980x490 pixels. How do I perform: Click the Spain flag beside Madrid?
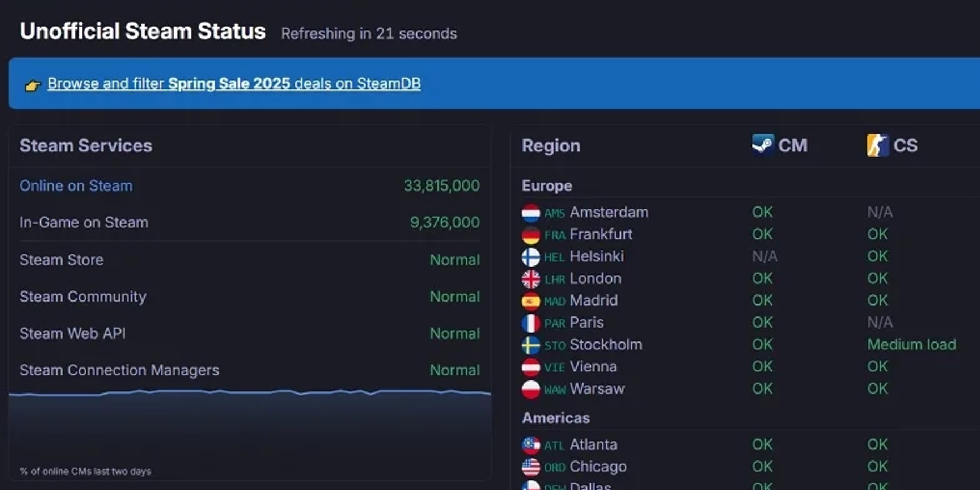(x=531, y=301)
